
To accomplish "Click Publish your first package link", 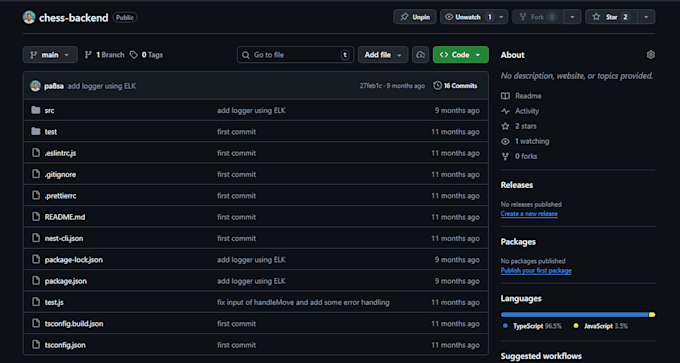I will tap(536, 271).
